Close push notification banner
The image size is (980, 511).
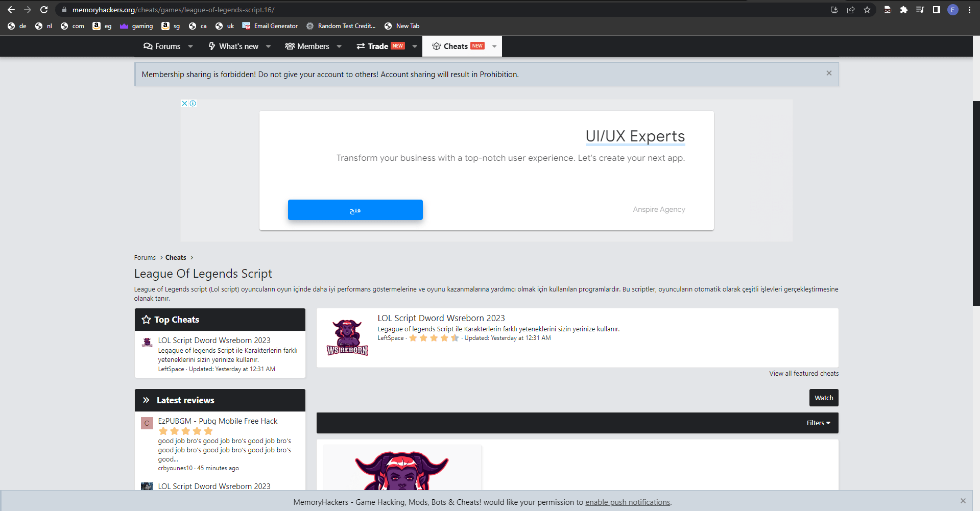point(963,501)
